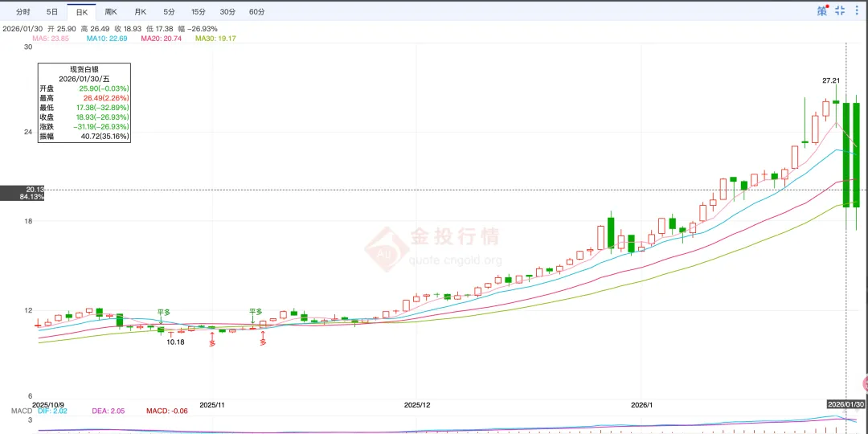Click the 2025/11 axis label
Viewport: 868px width, 434px height.
[212, 404]
